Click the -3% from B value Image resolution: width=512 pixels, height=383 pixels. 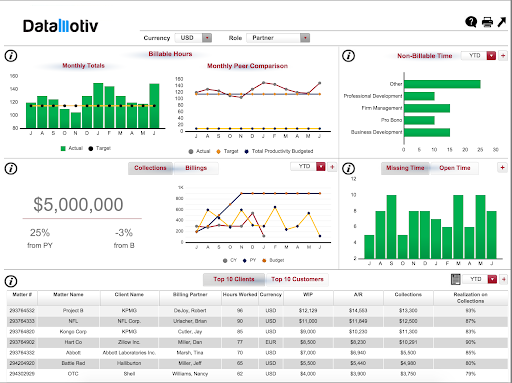coord(124,233)
